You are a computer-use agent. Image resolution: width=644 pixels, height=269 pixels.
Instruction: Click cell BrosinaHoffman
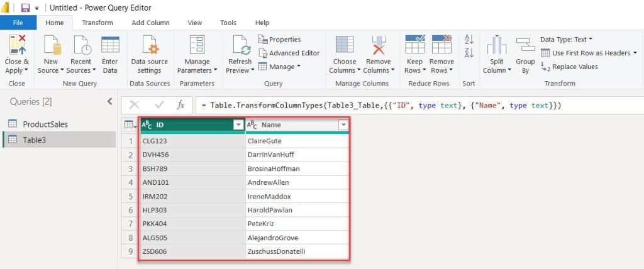297,169
